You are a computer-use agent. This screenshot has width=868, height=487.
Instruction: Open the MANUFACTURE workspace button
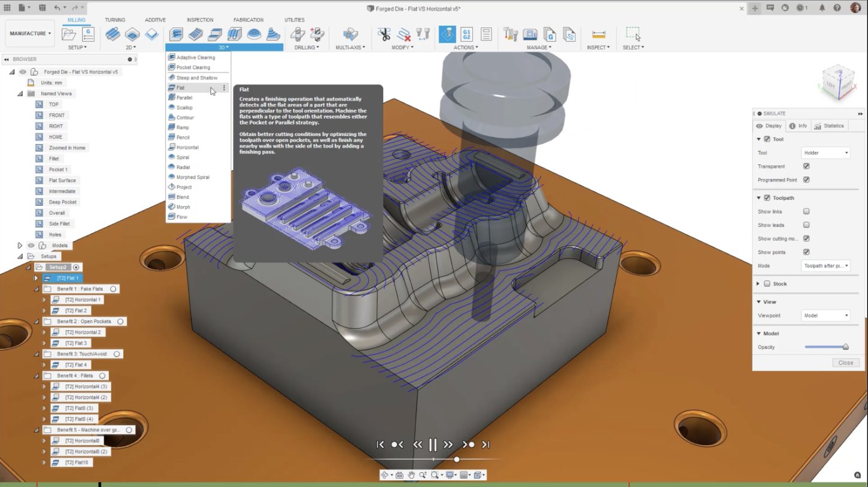[x=31, y=34]
